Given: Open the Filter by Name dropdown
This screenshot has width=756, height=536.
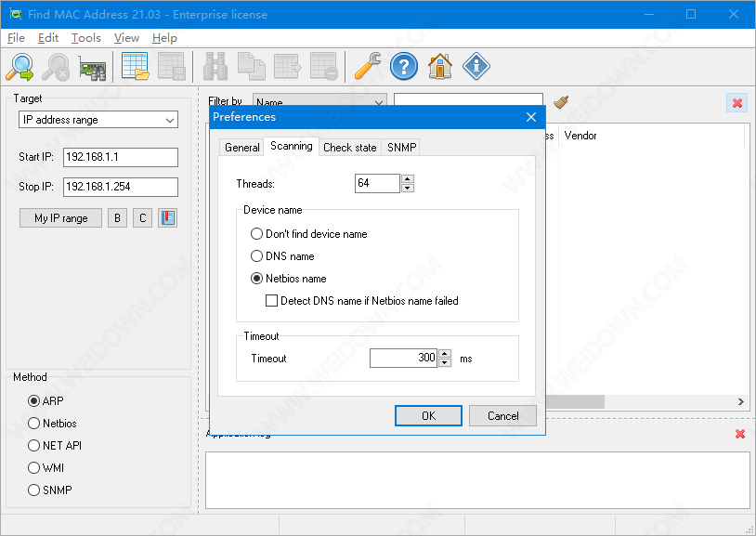Looking at the screenshot, I should pos(319,102).
